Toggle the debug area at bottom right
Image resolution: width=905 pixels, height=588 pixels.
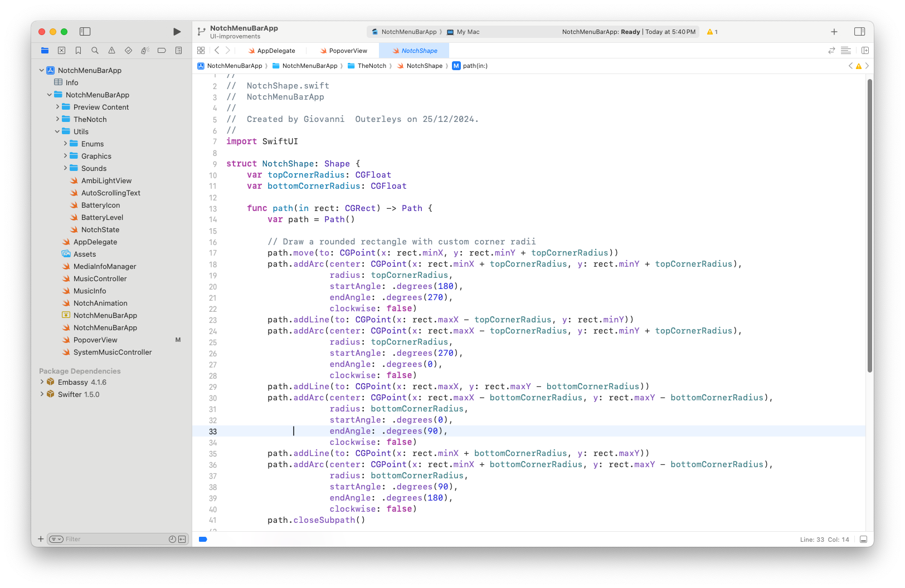point(863,540)
